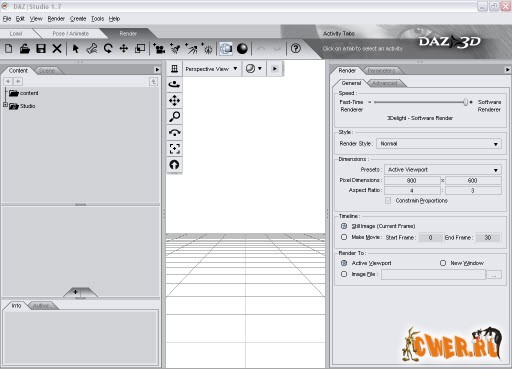Open the Presets Active Viewport dropdown

click(443, 170)
